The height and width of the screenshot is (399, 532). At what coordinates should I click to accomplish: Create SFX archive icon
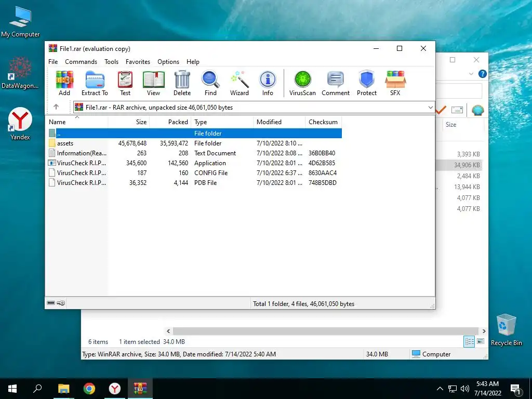(x=395, y=83)
